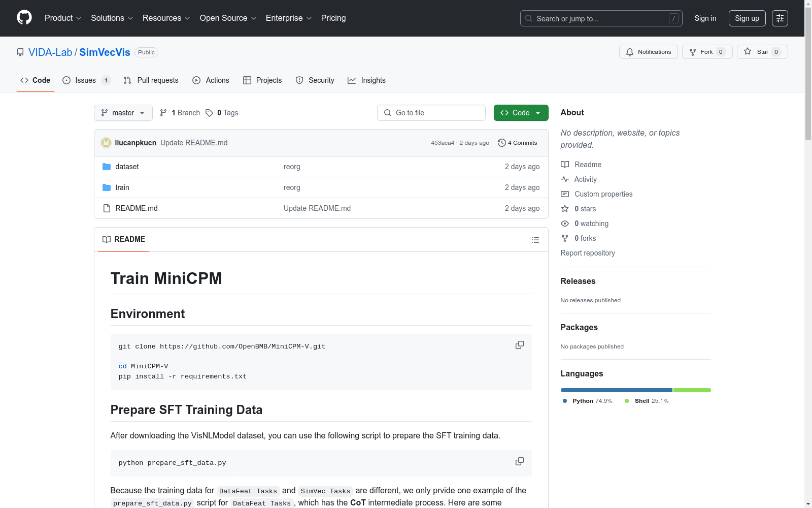Open the GitHub homepage logo
Screen dimensions: 812x508
point(24,18)
